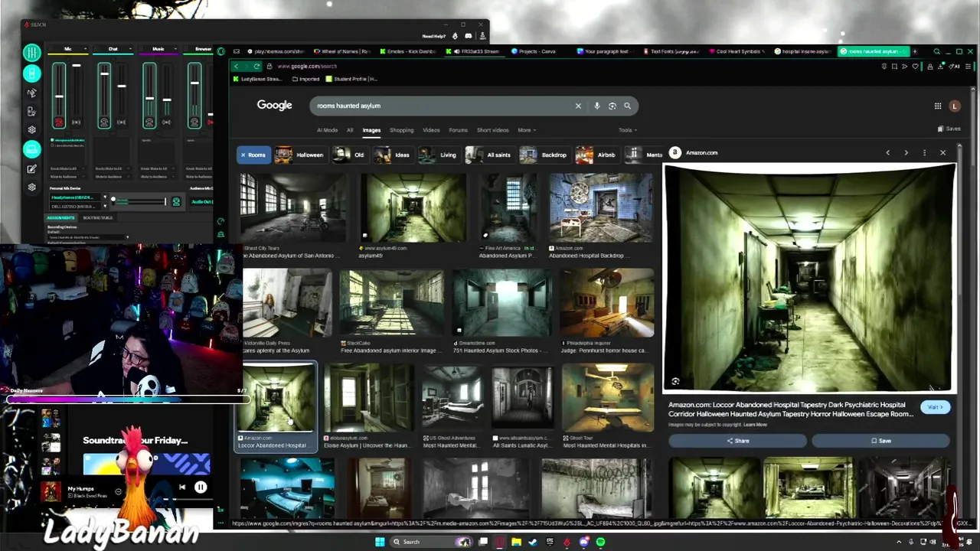Image resolution: width=980 pixels, height=551 pixels.
Task: Click the Need Help link in BEACN
Action: (433, 36)
